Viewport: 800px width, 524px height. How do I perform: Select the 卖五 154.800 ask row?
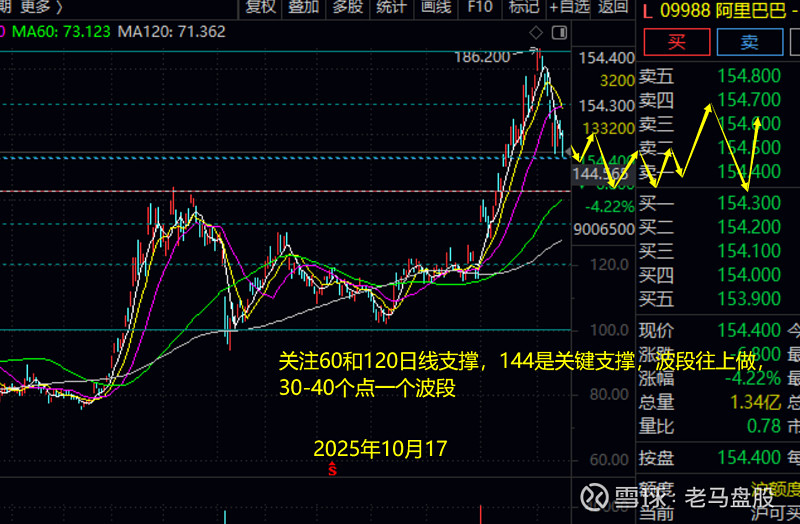710,76
